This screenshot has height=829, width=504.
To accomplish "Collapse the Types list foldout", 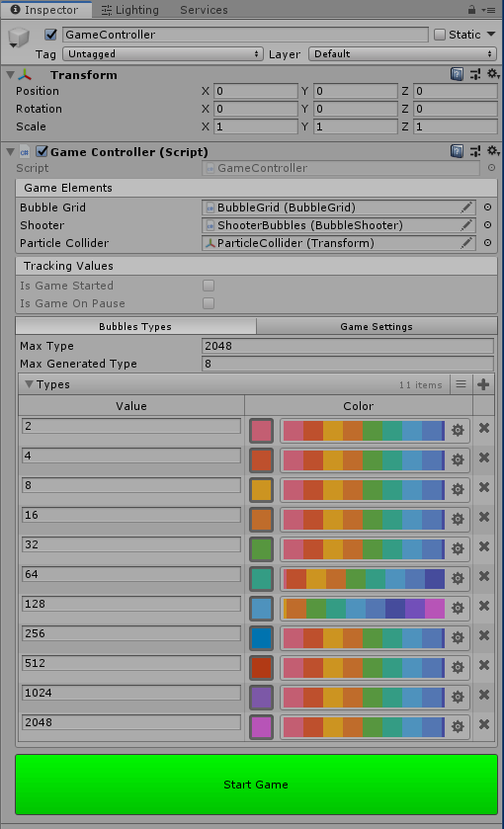I will (x=29, y=384).
